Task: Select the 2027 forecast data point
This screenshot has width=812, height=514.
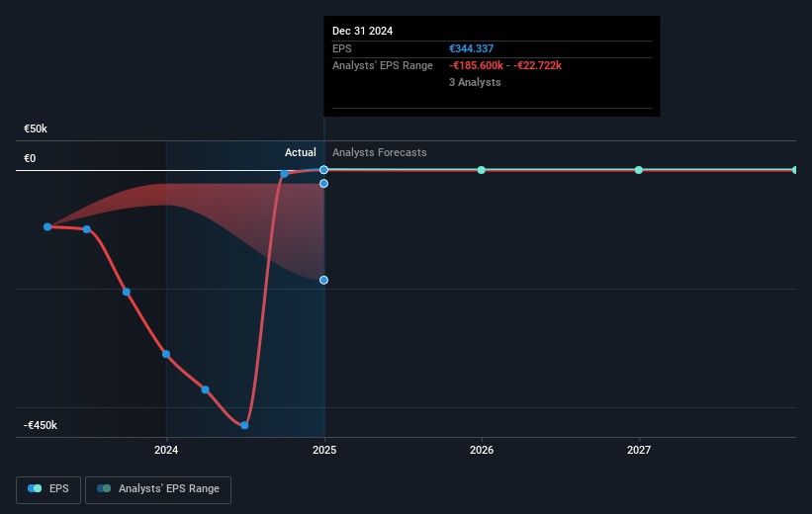Action: tap(639, 170)
